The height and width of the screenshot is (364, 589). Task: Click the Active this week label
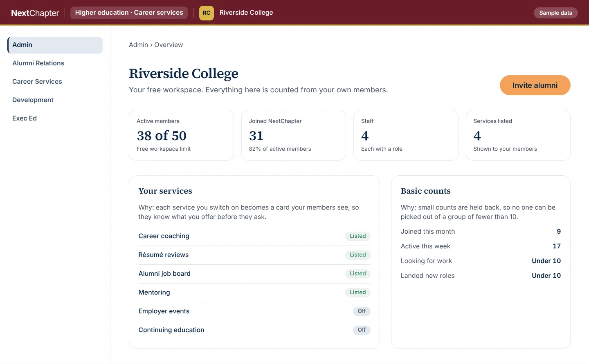[425, 246]
